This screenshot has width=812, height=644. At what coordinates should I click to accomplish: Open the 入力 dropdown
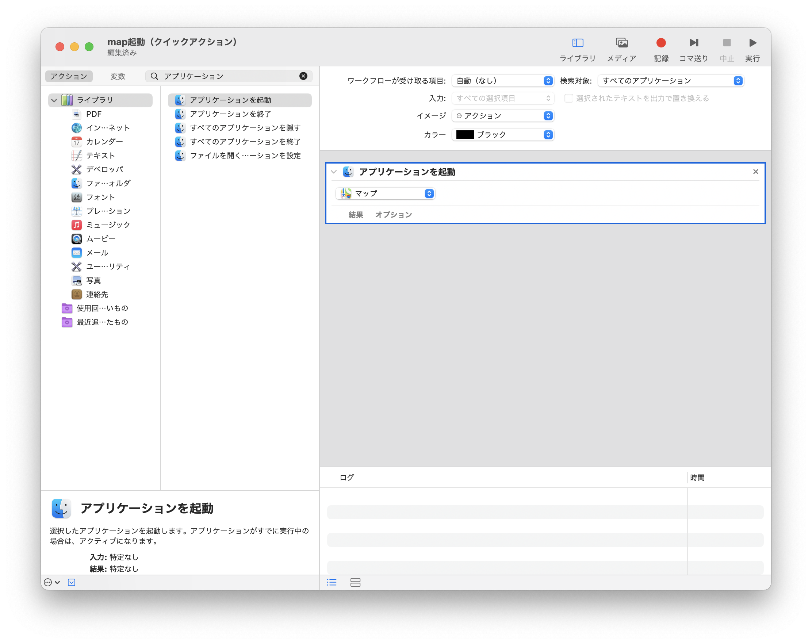pos(502,98)
